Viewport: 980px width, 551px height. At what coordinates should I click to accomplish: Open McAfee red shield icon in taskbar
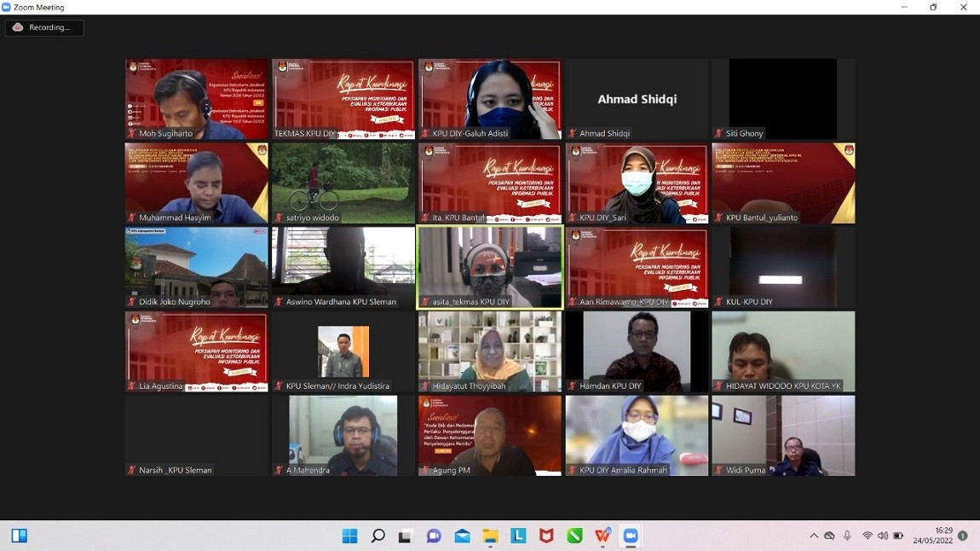(546, 536)
